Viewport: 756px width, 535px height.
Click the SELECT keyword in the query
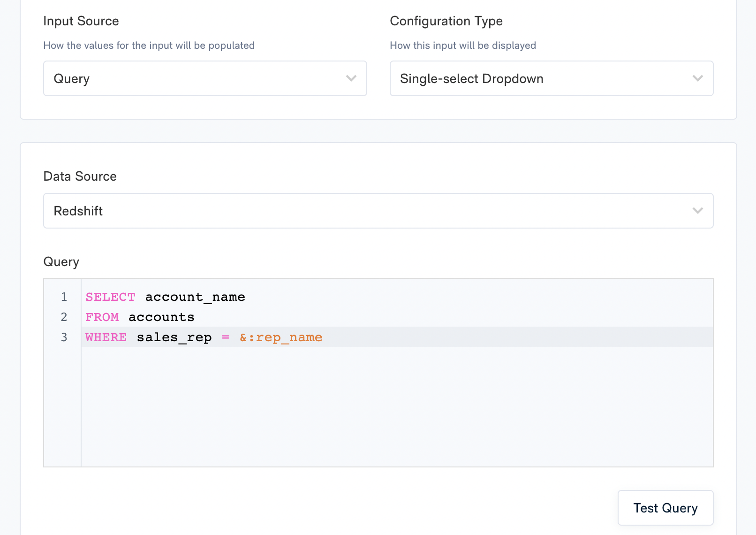(x=110, y=297)
